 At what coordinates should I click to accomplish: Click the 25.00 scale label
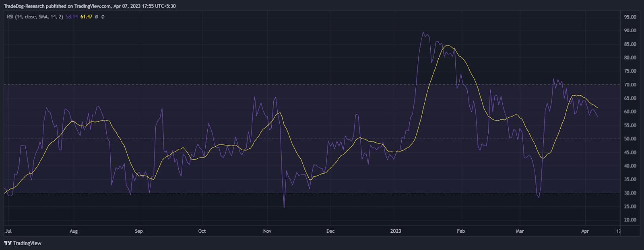tap(630, 207)
